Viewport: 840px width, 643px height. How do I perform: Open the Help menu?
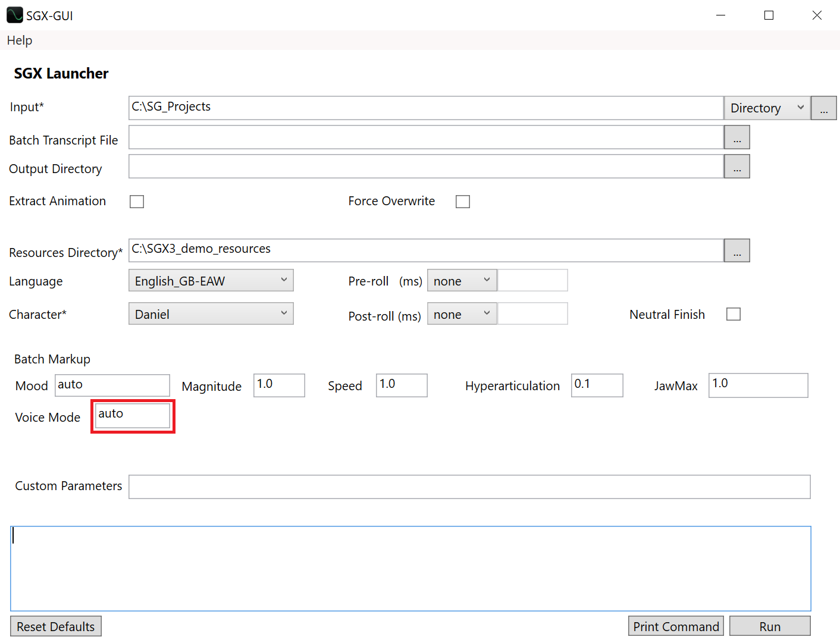(20, 40)
